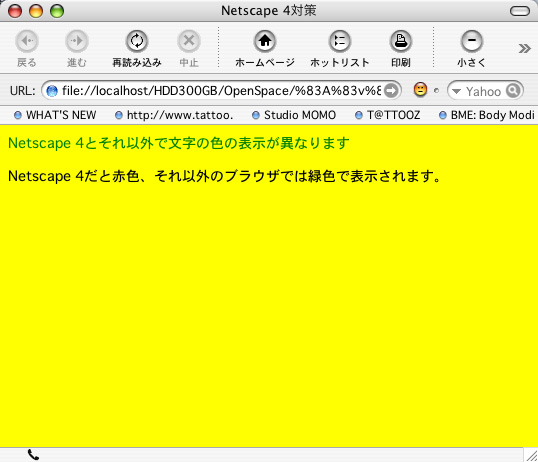The width and height of the screenshot is (538, 462).
Task: Click the Back (戻る) toolbar icon
Action: pyautogui.click(x=26, y=41)
